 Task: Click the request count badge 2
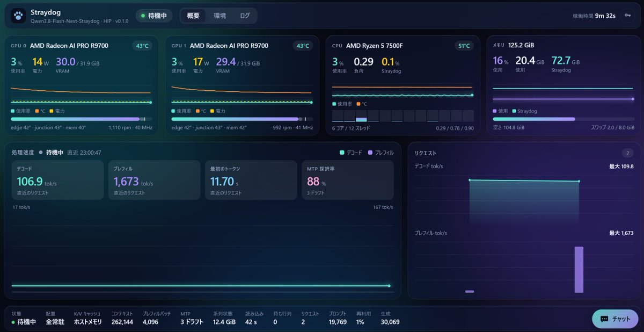627,153
